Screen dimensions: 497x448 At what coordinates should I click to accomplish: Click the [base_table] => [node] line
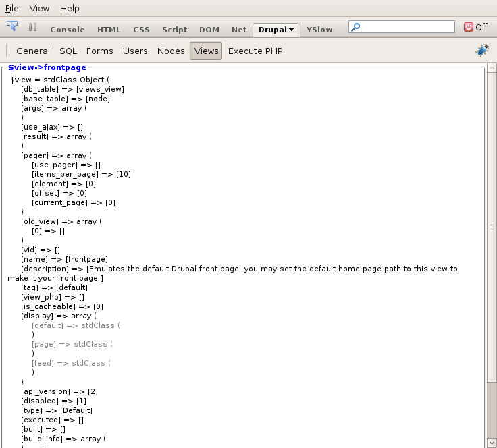click(x=66, y=99)
